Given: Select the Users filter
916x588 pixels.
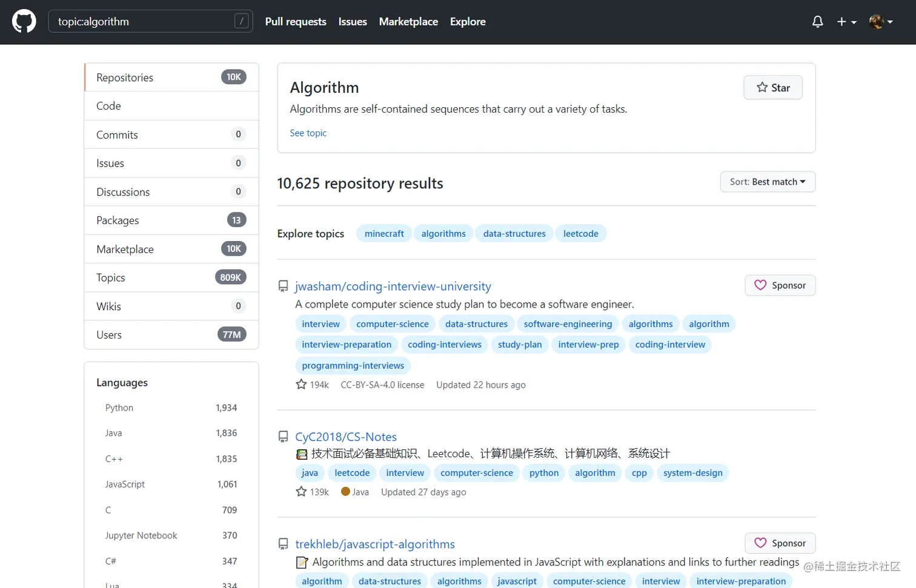Looking at the screenshot, I should pos(171,335).
